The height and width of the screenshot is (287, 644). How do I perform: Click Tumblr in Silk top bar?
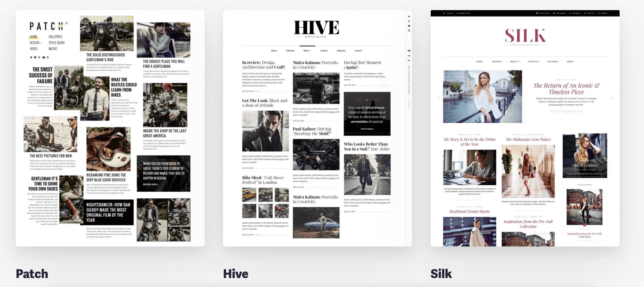[603, 13]
